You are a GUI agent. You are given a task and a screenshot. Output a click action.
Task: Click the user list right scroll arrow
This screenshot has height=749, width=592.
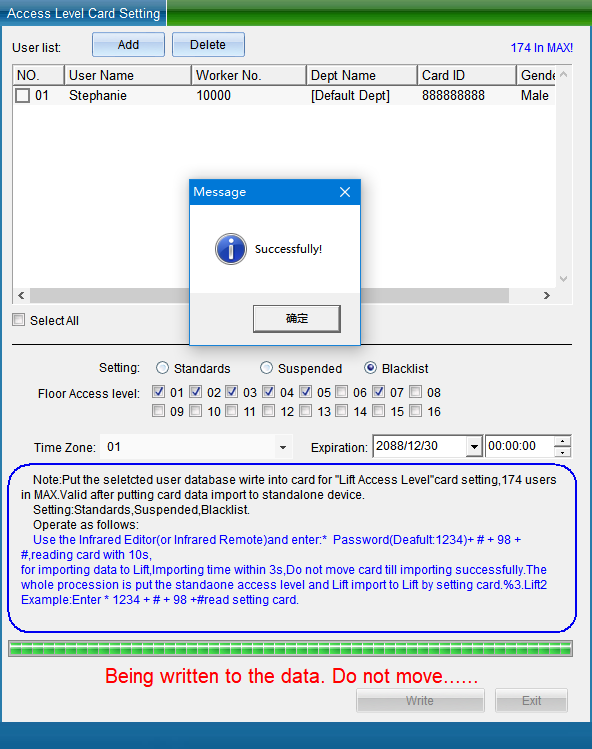547,296
